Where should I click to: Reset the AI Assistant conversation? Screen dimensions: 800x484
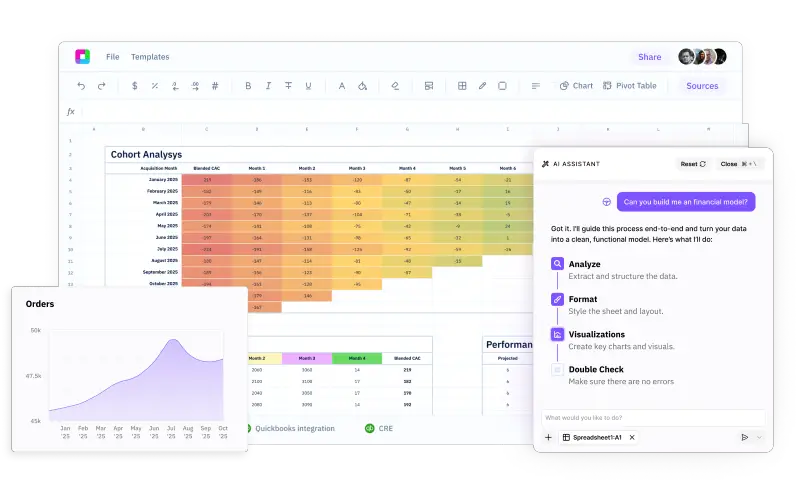pos(693,164)
